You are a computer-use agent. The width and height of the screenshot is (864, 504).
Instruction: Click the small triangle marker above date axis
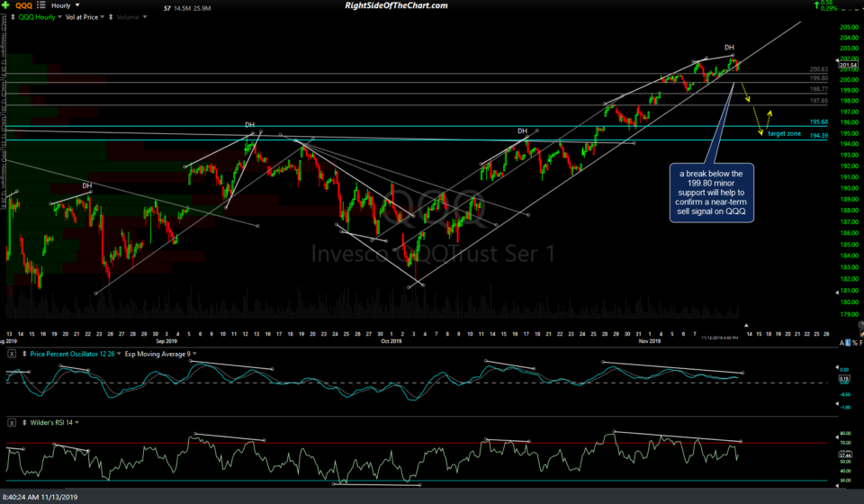tap(746, 326)
